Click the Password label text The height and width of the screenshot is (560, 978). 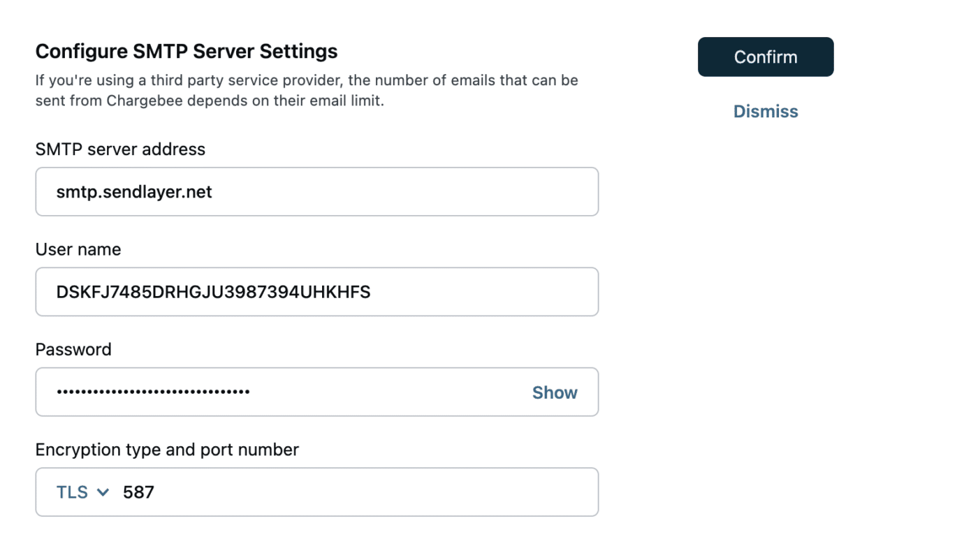click(x=73, y=349)
